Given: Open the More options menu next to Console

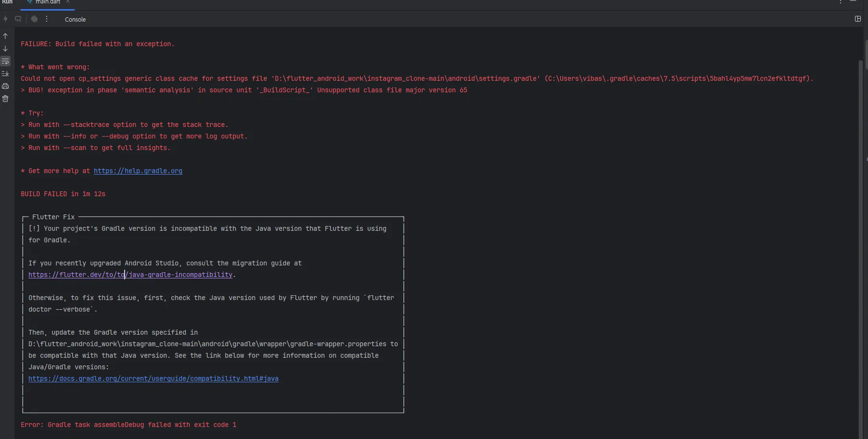Looking at the screenshot, I should tap(47, 19).
